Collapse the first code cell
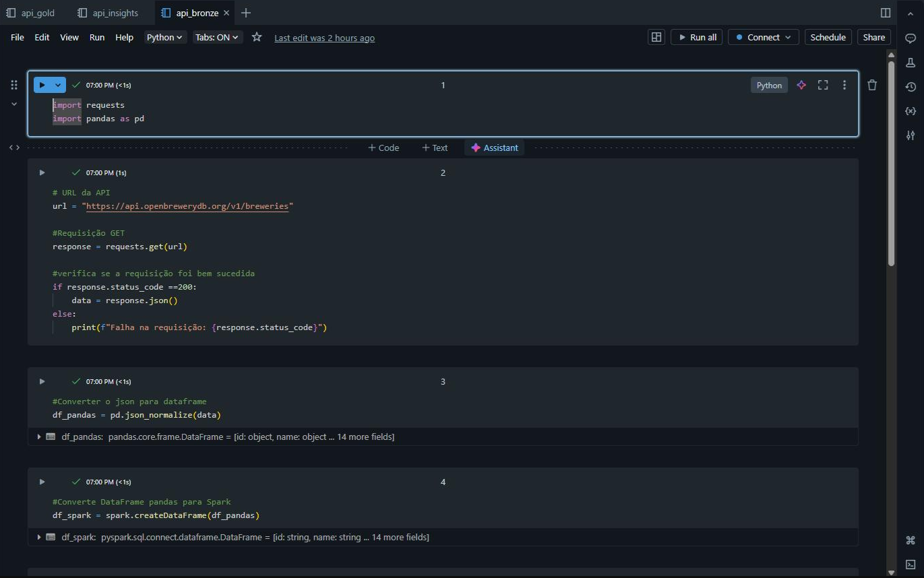 [x=13, y=104]
